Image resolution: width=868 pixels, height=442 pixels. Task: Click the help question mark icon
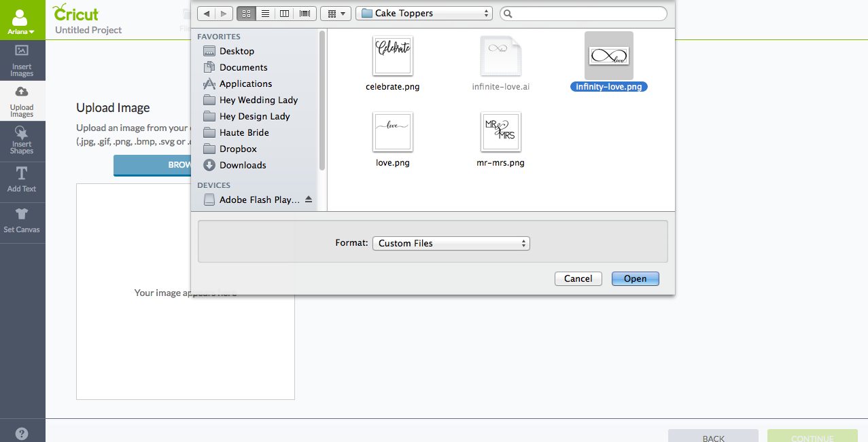click(x=22, y=433)
